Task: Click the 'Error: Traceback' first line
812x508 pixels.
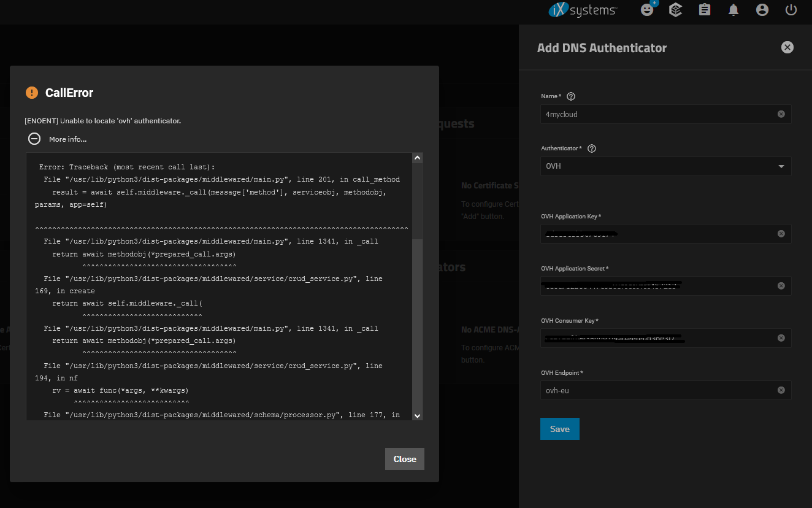Action: (x=127, y=167)
